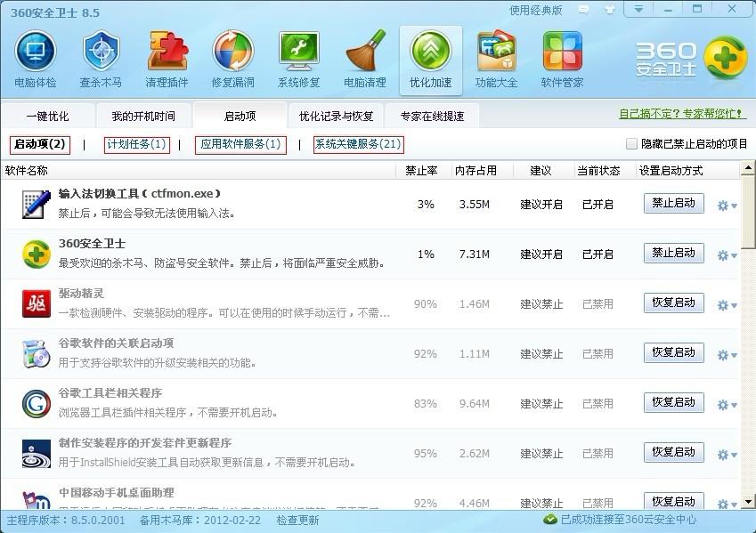Image resolution: width=756 pixels, height=533 pixels.
Task: Click 谷歌软件的关联启动项 disc icon
Action: [x=37, y=354]
